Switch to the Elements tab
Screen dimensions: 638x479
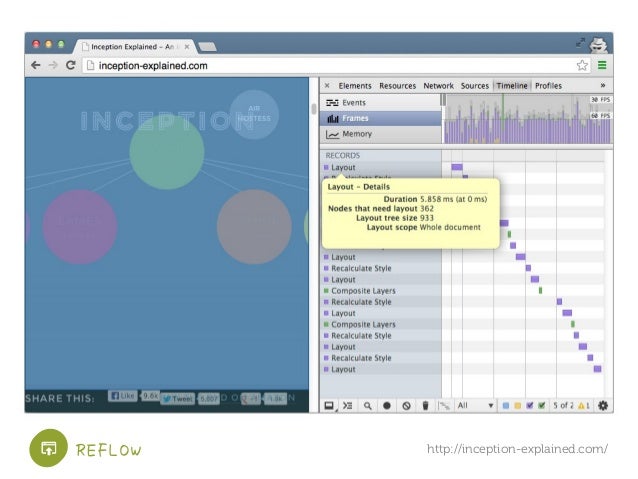355,86
